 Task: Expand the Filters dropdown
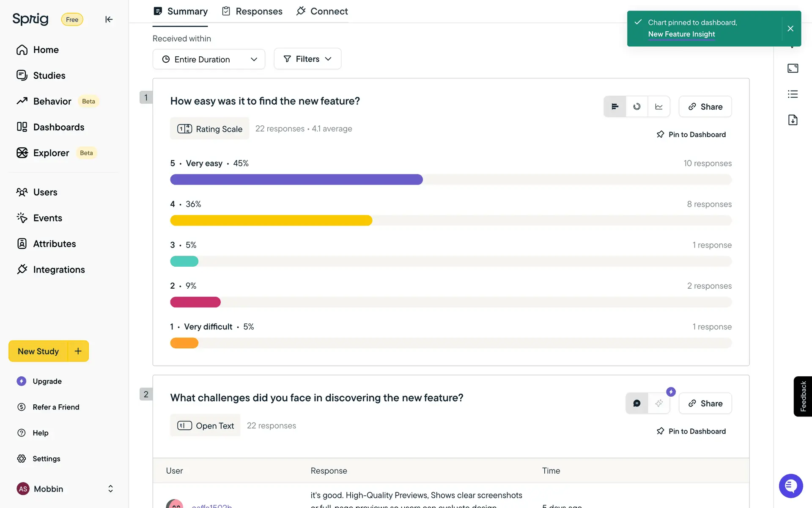(x=307, y=59)
